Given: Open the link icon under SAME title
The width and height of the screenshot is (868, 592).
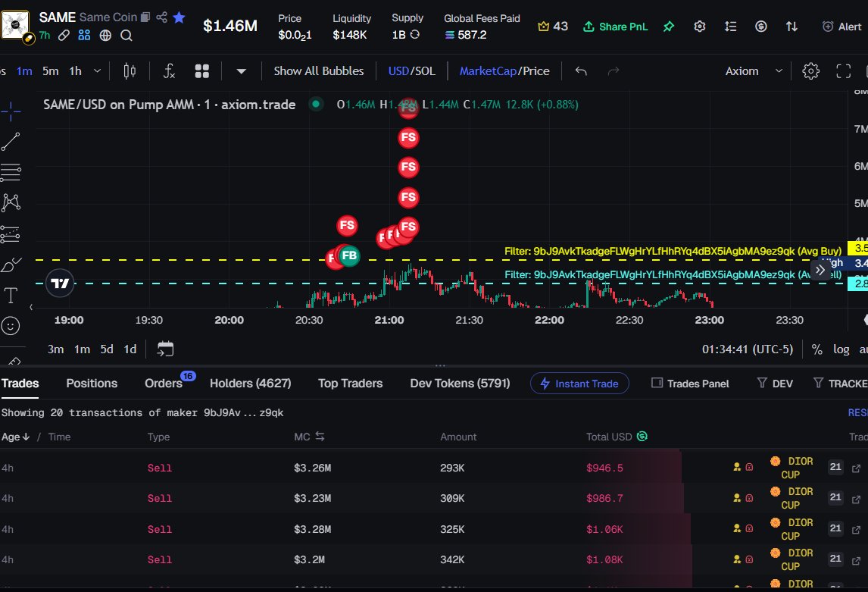Looking at the screenshot, I should point(64,36).
